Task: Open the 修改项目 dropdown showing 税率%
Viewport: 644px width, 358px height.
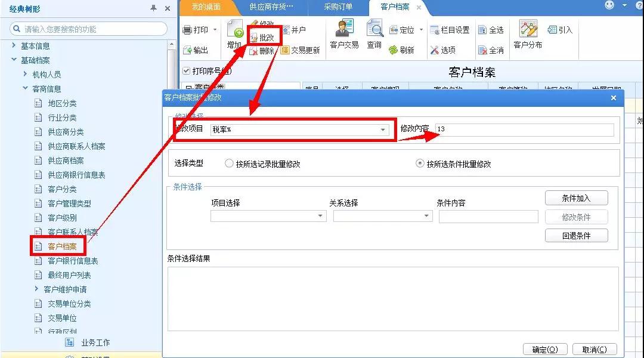Action: click(382, 129)
